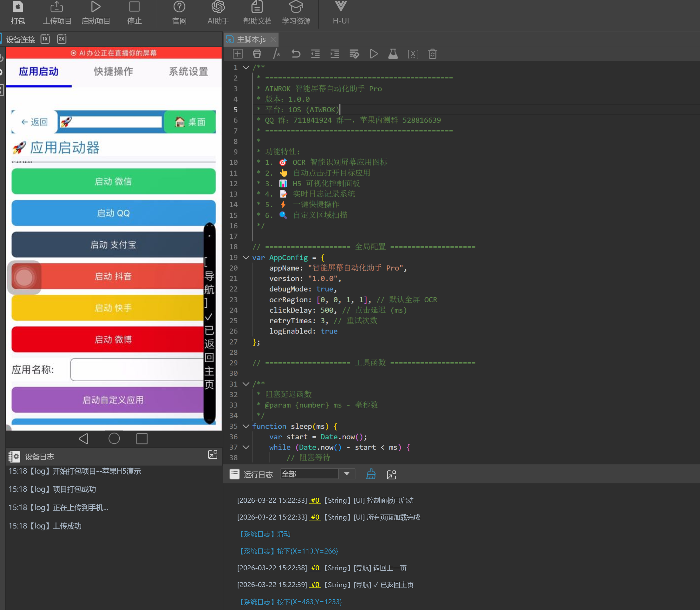Image resolution: width=700 pixels, height=610 pixels.
Task: Click the green 桌面 button
Action: point(190,122)
